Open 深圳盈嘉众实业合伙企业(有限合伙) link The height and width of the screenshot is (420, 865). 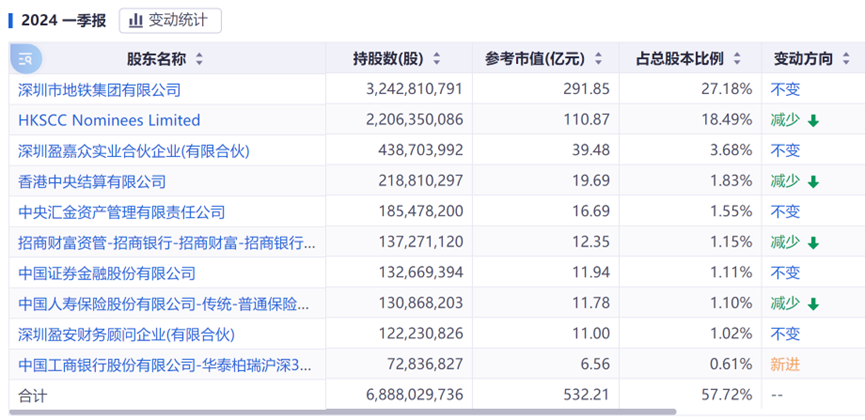click(134, 151)
